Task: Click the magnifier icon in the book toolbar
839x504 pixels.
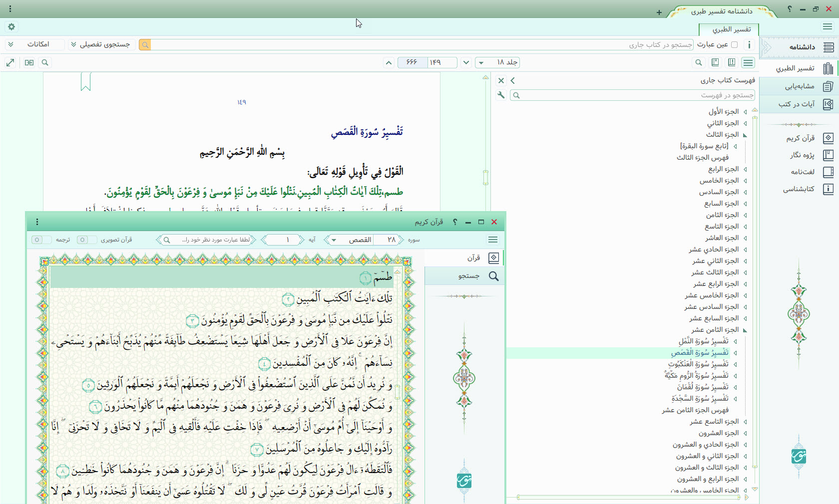Action: 699,62
